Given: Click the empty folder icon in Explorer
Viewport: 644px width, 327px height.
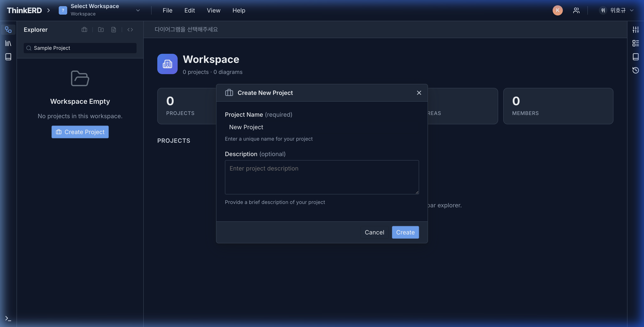Looking at the screenshot, I should [80, 78].
